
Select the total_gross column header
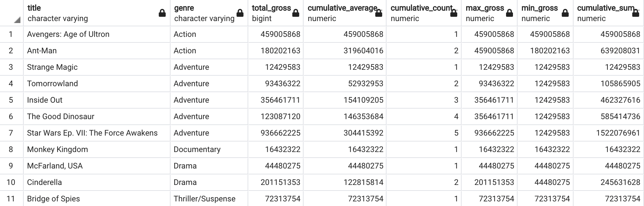click(x=276, y=13)
